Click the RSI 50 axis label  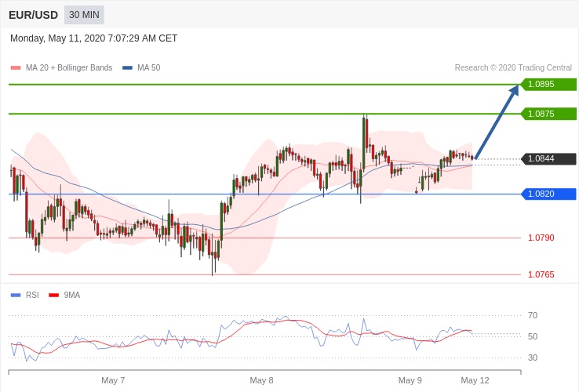[x=533, y=336]
